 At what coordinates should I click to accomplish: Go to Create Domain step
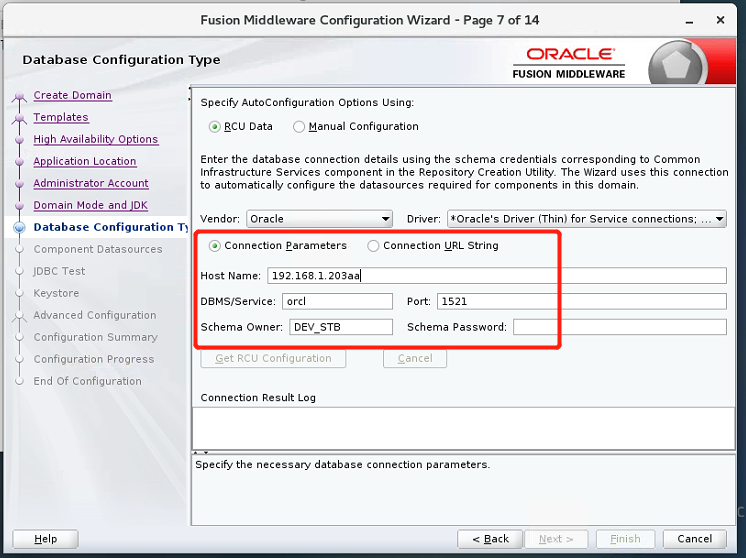(72, 95)
